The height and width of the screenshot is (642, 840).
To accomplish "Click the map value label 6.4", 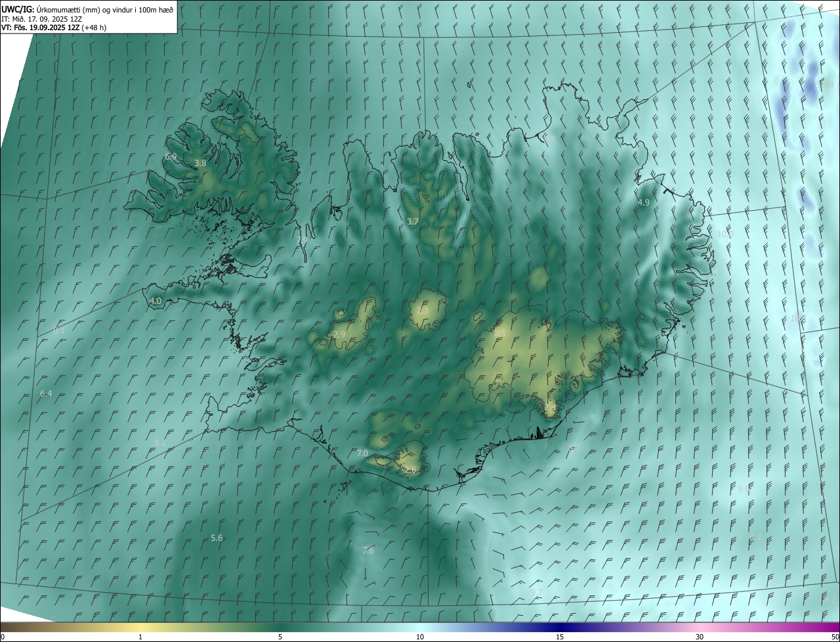I will tap(46, 393).
